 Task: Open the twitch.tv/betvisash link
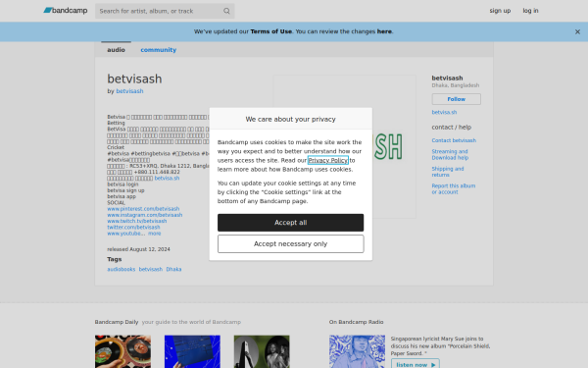(x=137, y=221)
